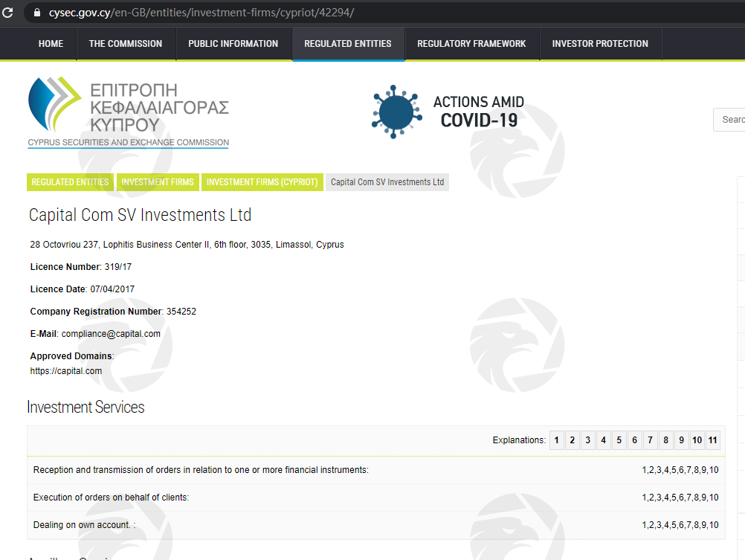Image resolution: width=745 pixels, height=560 pixels.
Task: Open the REGULATED ENTITIES navigation tab
Action: coord(347,44)
